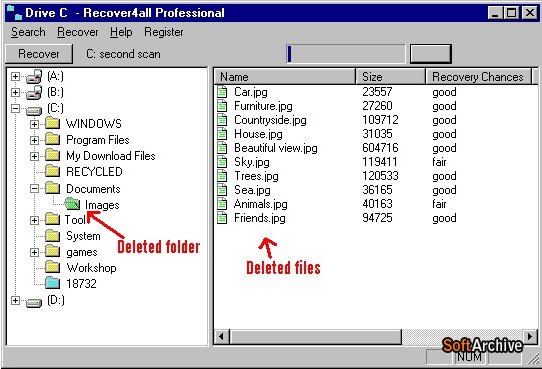This screenshot has width=542, height=369.
Task: Select the Trees.jpg file name
Action: click(x=256, y=176)
